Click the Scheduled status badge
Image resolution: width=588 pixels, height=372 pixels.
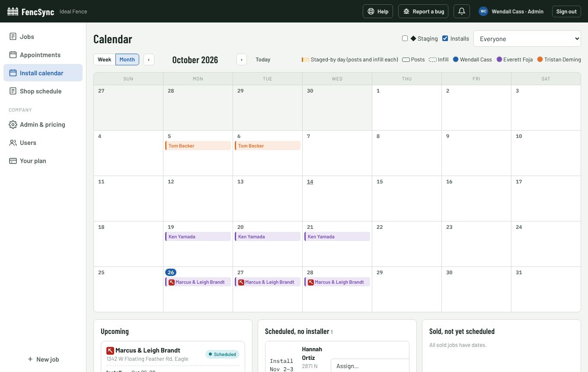click(222, 354)
